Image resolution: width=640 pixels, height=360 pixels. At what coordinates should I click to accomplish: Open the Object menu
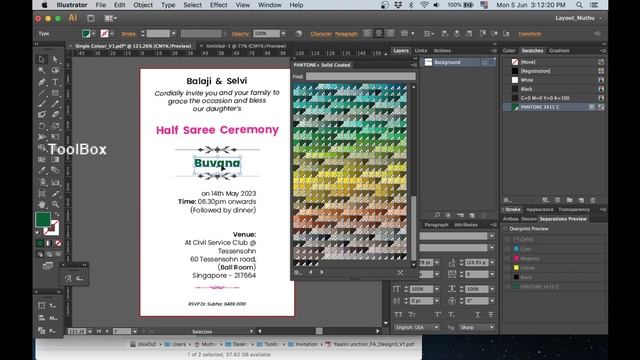[x=143, y=5]
